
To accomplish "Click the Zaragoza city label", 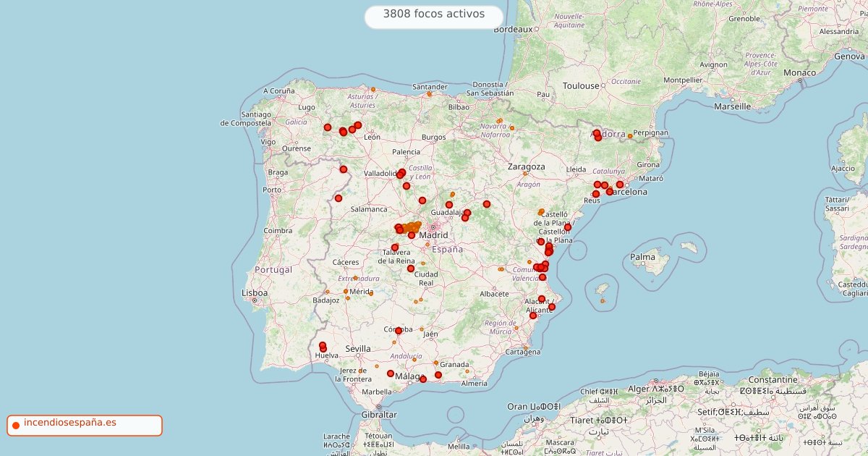I will (526, 166).
